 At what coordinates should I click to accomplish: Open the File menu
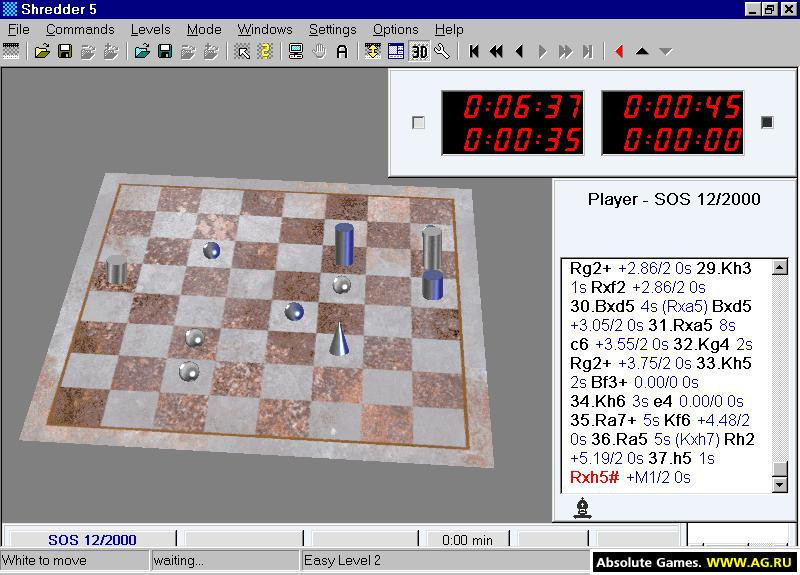[x=19, y=30]
